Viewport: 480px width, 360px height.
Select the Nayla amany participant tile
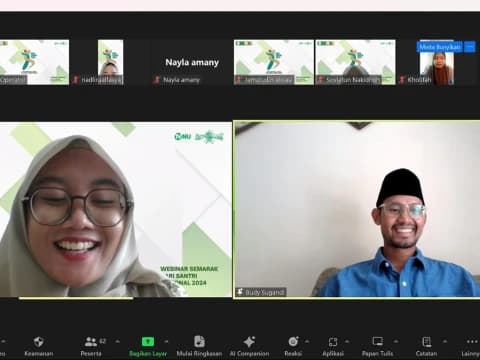(x=192, y=62)
